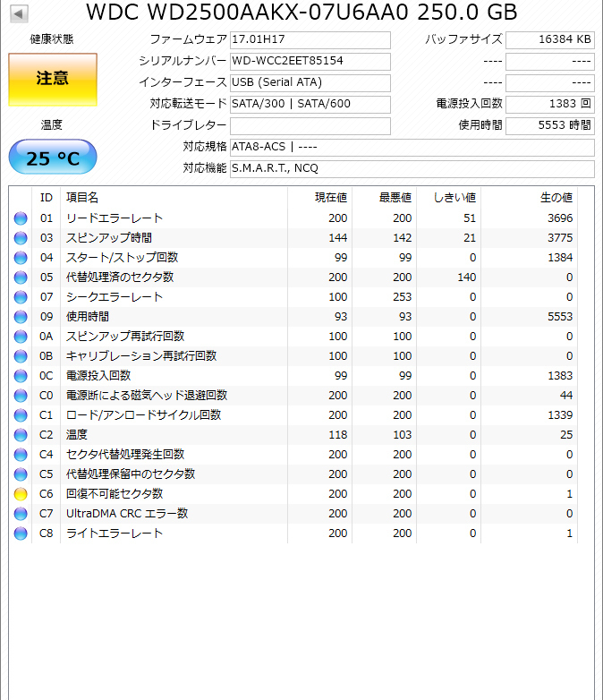Select the yellow warning icon for 回復不可能セクタ数

pos(21,494)
